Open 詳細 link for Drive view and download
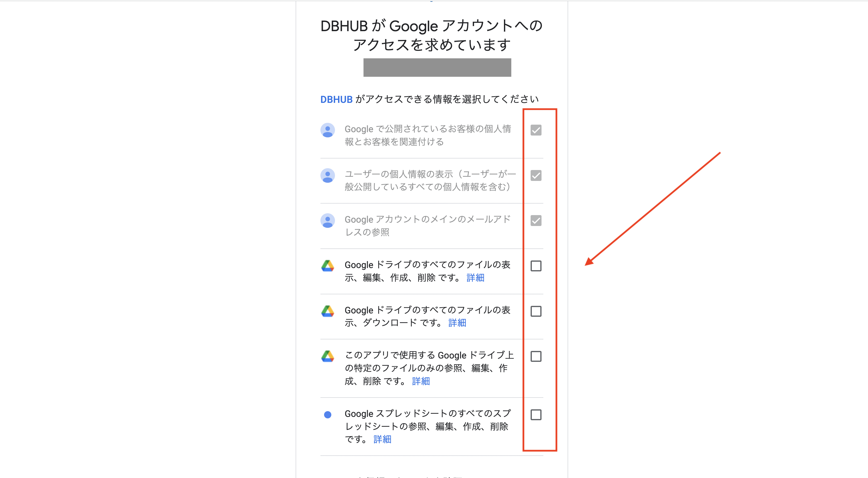 click(x=457, y=323)
